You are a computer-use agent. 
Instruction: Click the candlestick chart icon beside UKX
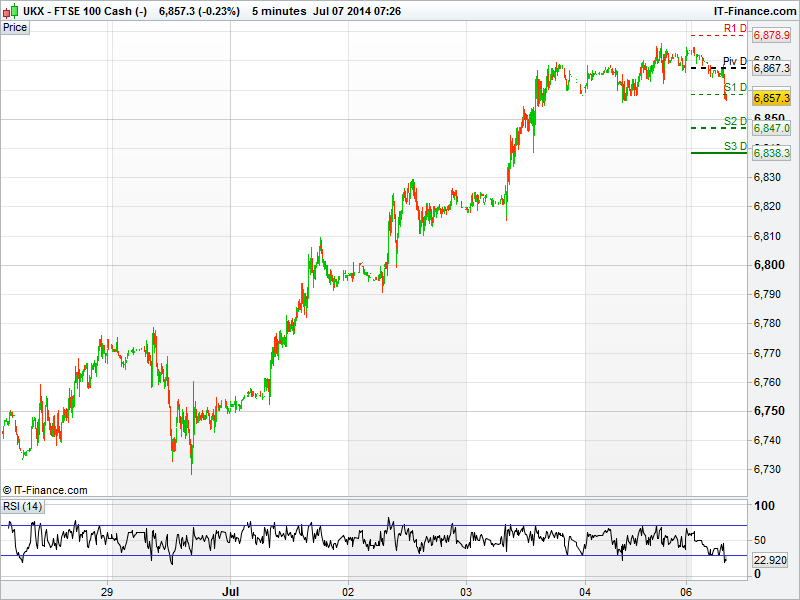[x=10, y=10]
